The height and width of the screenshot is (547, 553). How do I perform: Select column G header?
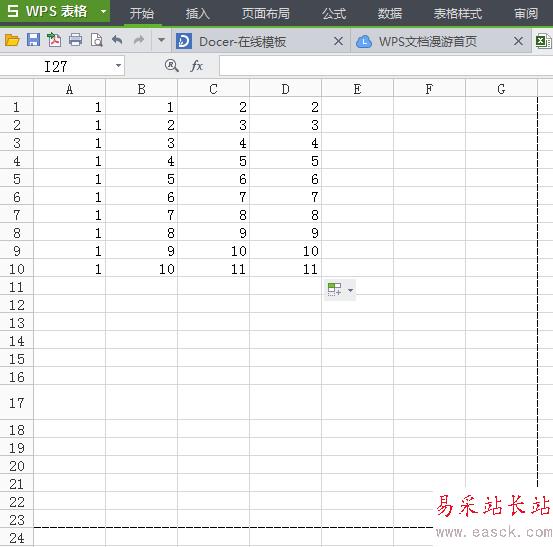coord(501,89)
